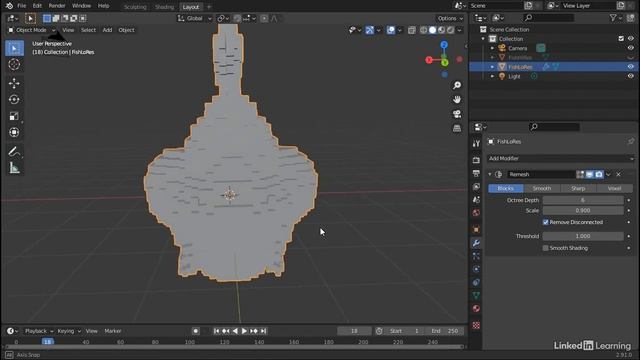Toggle Remesh modifier render camera icon
Screen dimensions: 640x360
pos(599,174)
